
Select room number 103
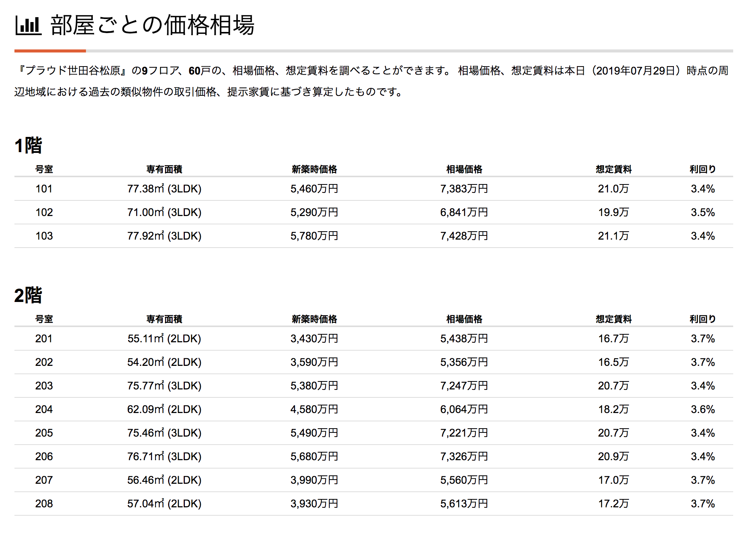(x=44, y=236)
